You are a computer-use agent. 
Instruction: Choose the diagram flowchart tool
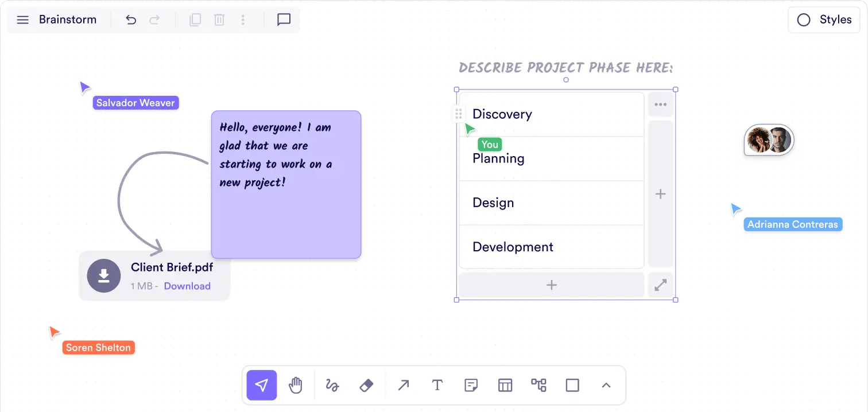pos(538,385)
